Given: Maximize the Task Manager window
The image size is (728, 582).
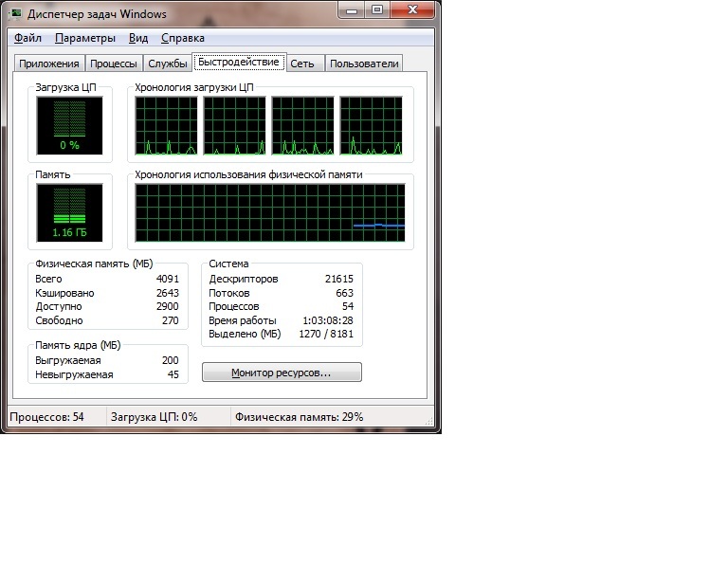Looking at the screenshot, I should coord(377,9).
